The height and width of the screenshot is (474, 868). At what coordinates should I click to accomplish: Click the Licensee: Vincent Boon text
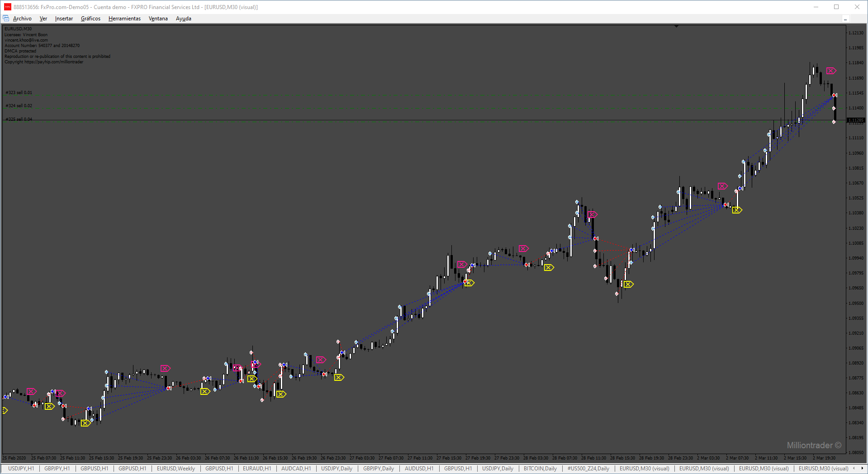(26, 35)
